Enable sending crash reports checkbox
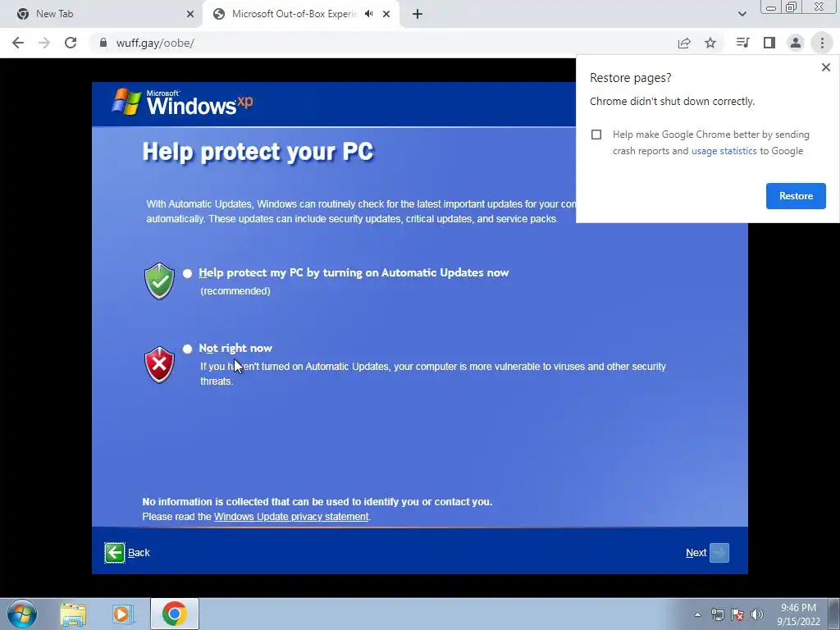This screenshot has height=630, width=840. coord(596,135)
